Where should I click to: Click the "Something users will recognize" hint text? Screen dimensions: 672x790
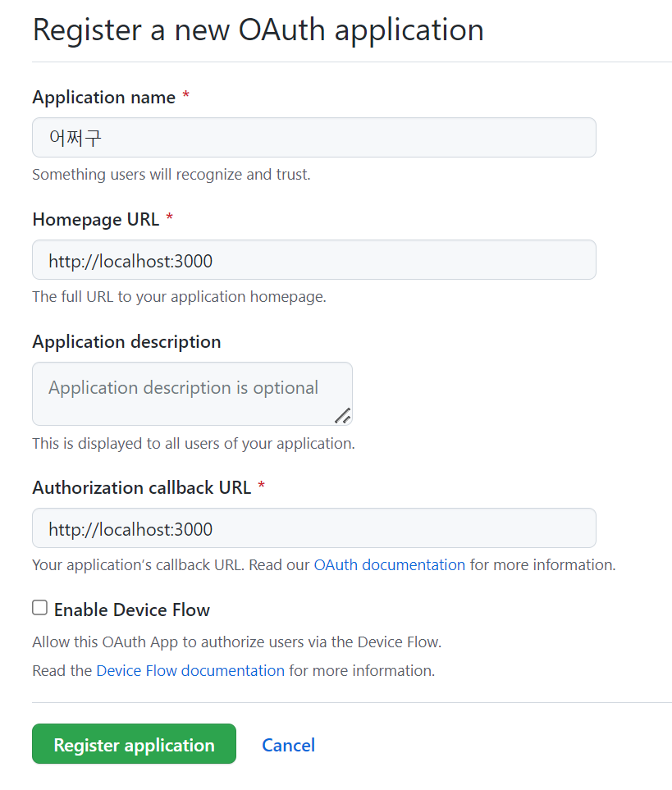coord(171,175)
